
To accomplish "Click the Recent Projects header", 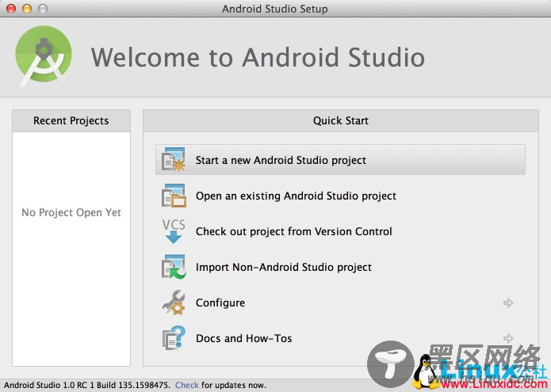I will click(x=71, y=120).
